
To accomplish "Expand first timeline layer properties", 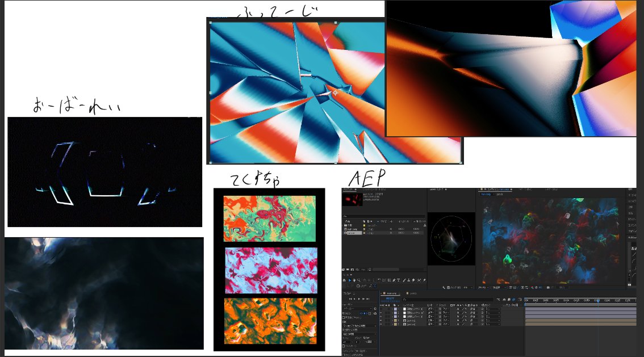I will pos(392,309).
